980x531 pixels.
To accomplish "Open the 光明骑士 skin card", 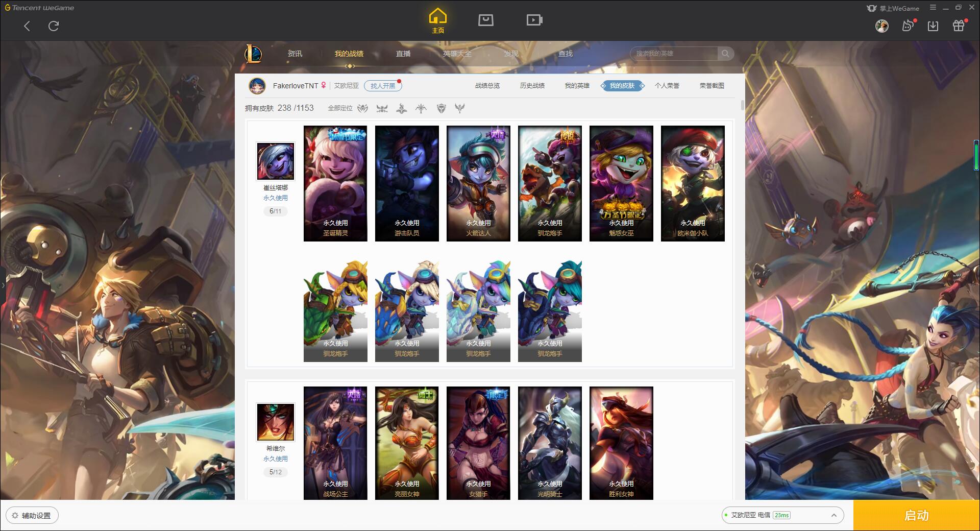I will tap(550, 443).
